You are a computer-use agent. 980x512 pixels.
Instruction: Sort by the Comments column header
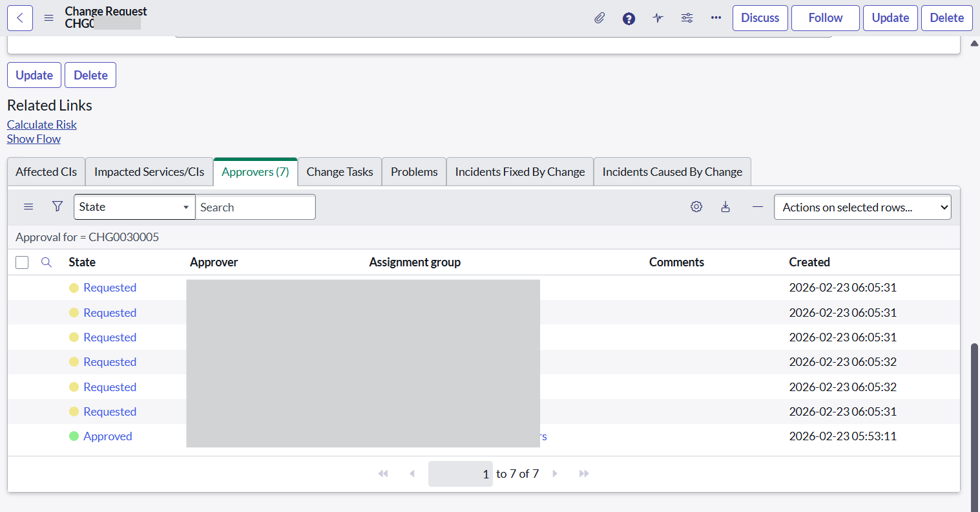pos(676,262)
